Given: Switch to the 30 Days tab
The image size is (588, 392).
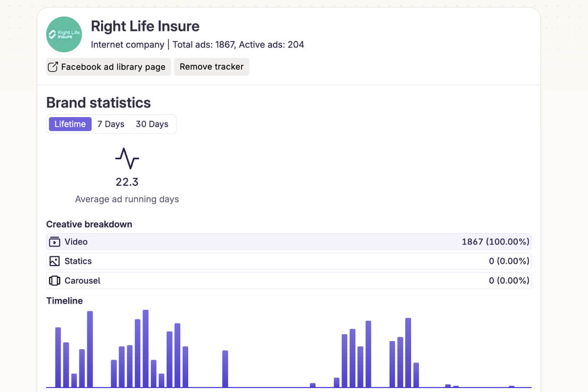Looking at the screenshot, I should tap(152, 124).
